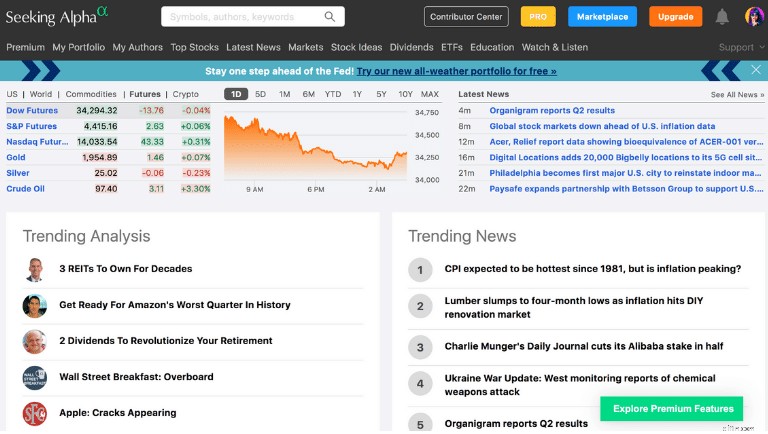Open the Contributor Center

pos(466,17)
